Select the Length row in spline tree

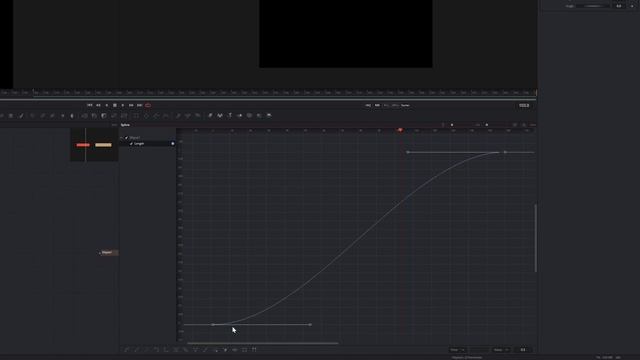coord(147,144)
